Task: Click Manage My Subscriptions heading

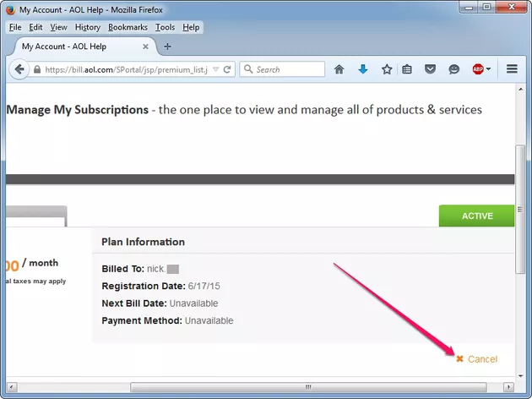Action: tap(78, 110)
